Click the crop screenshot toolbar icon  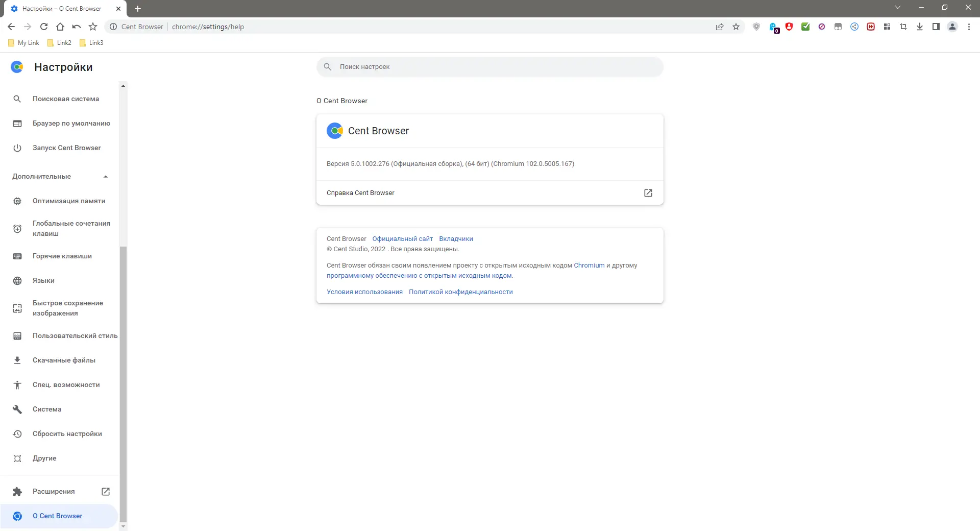[903, 27]
